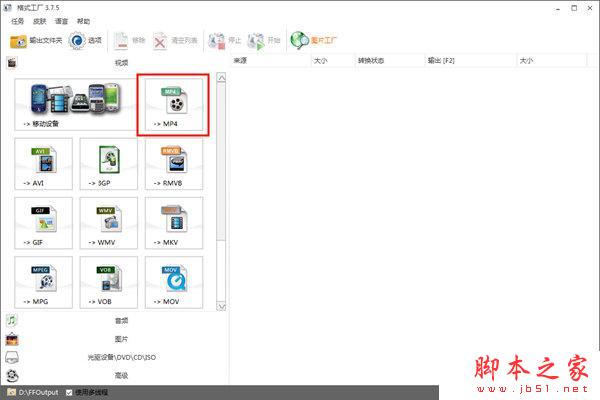Choose the -> WMV conversion icon

point(109,223)
